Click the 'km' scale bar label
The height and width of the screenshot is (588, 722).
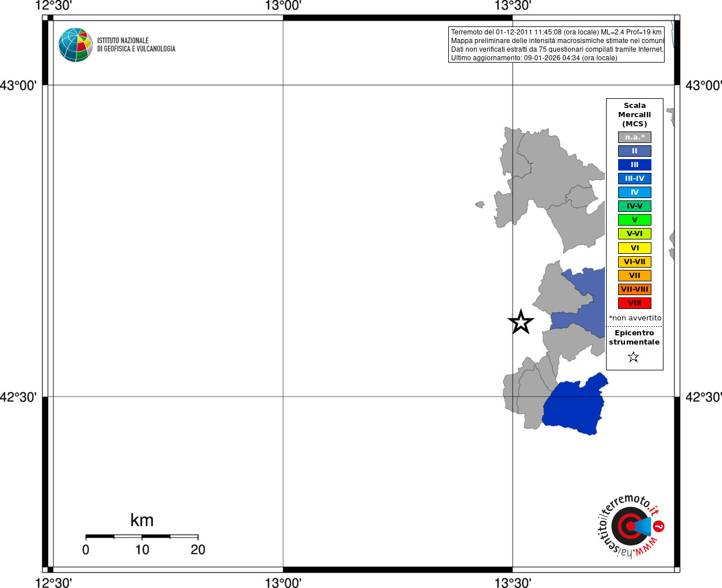click(142, 520)
